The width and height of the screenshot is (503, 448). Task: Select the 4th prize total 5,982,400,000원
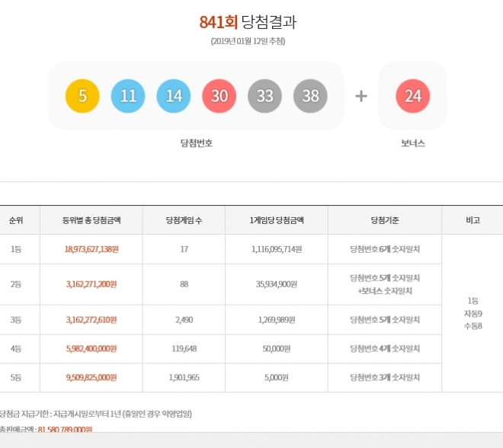tap(91, 349)
